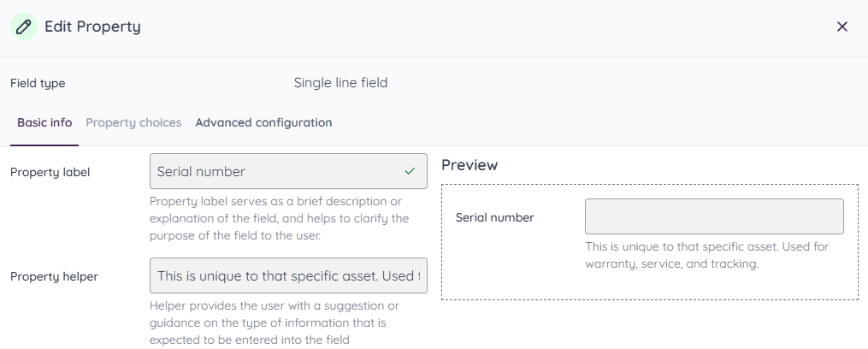Image resolution: width=868 pixels, height=349 pixels.
Task: Open the Advanced configuration tab
Action: click(x=263, y=122)
